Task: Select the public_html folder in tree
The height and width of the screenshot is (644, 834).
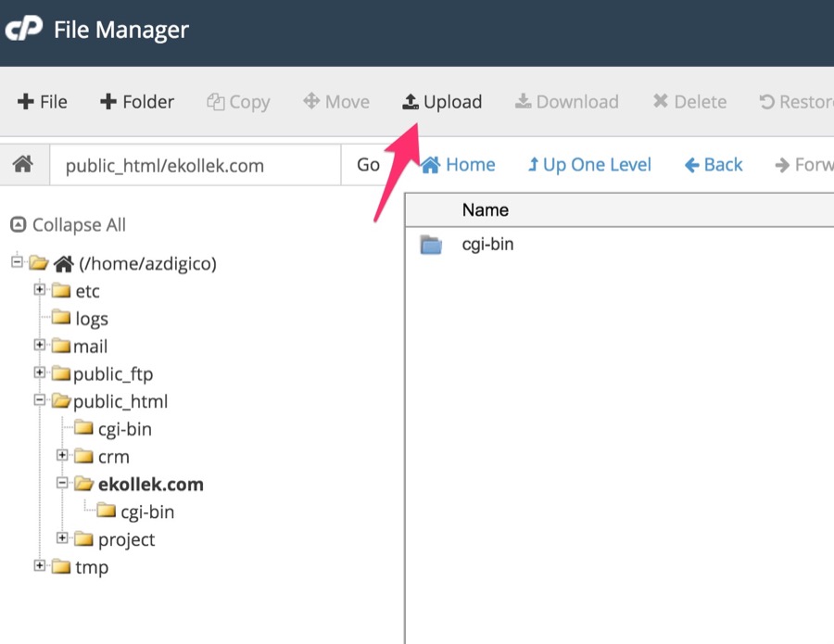Action: pos(120,401)
